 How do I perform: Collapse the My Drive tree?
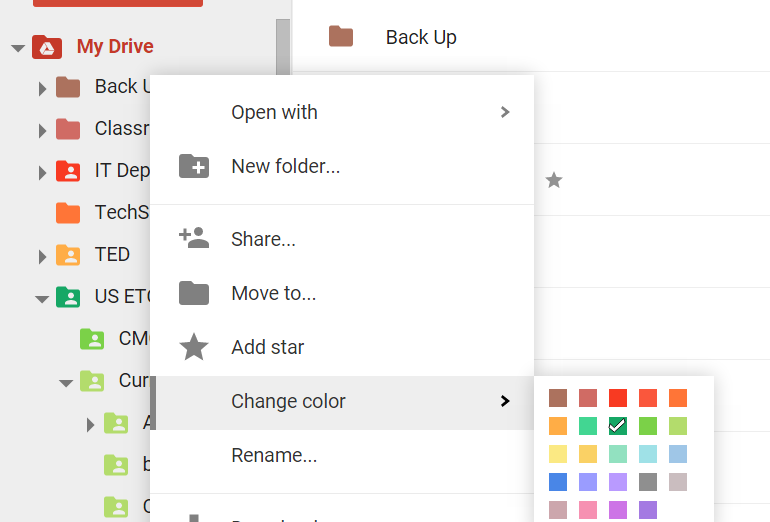tap(17, 47)
